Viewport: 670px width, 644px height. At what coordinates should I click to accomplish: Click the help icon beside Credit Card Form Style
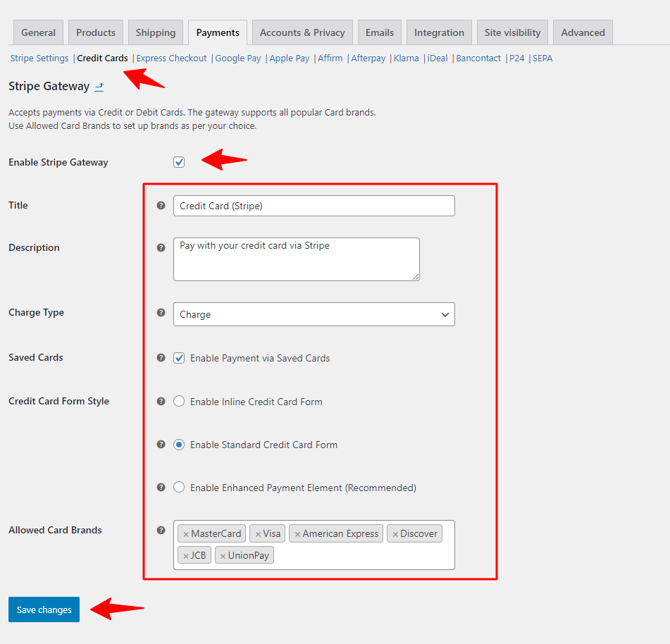tap(161, 401)
